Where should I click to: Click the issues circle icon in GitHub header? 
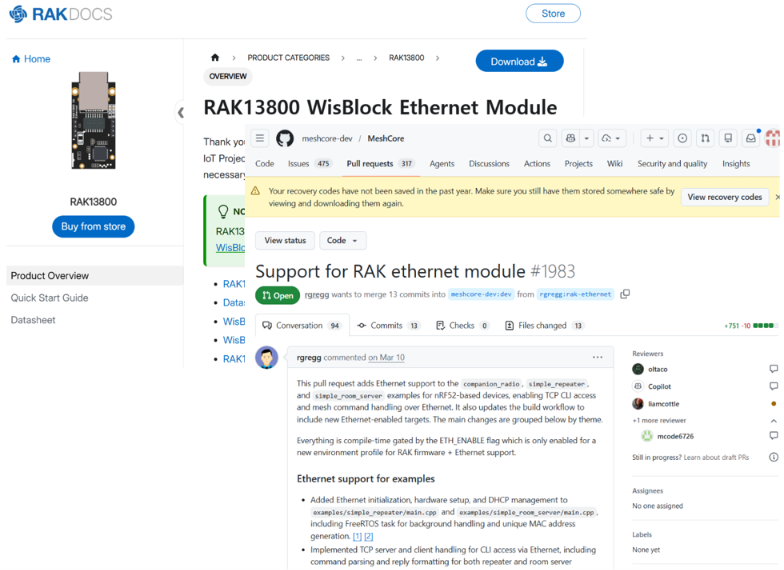pos(682,138)
